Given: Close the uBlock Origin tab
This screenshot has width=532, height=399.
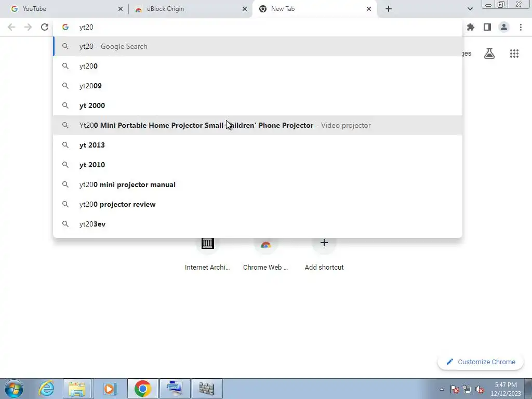Looking at the screenshot, I should (245, 9).
